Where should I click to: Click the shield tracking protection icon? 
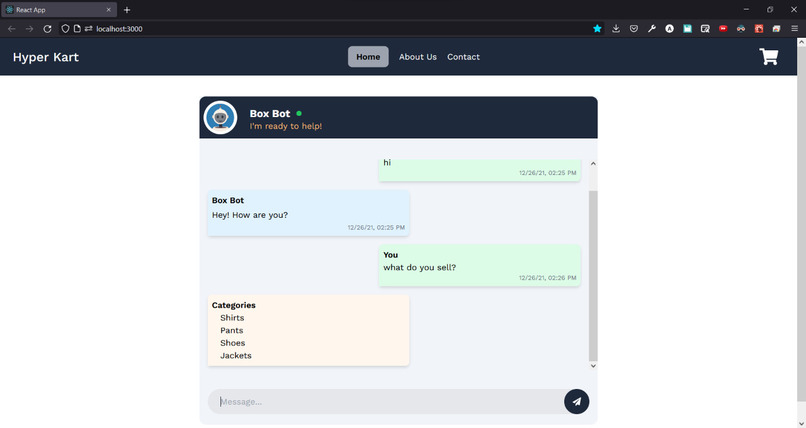coord(65,29)
